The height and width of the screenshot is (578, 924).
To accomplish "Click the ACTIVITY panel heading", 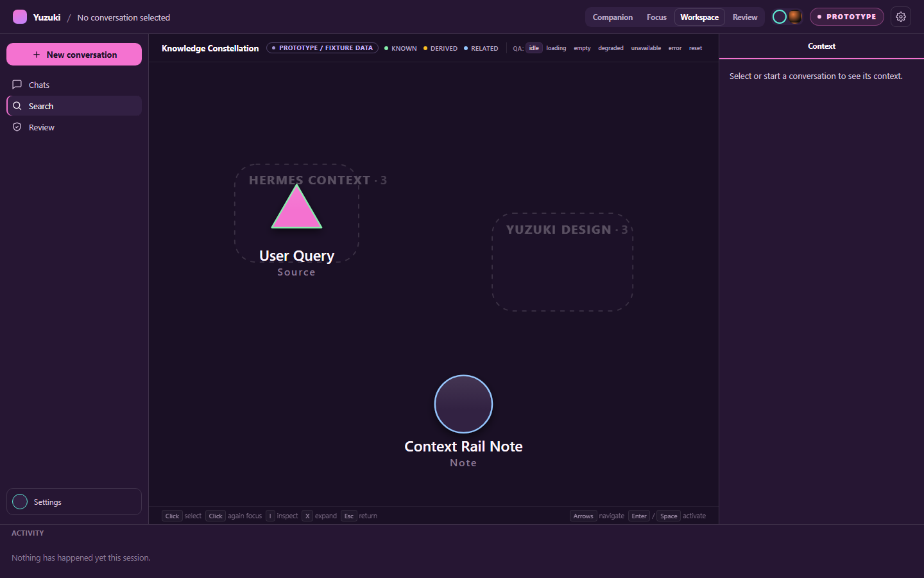I will 28,533.
